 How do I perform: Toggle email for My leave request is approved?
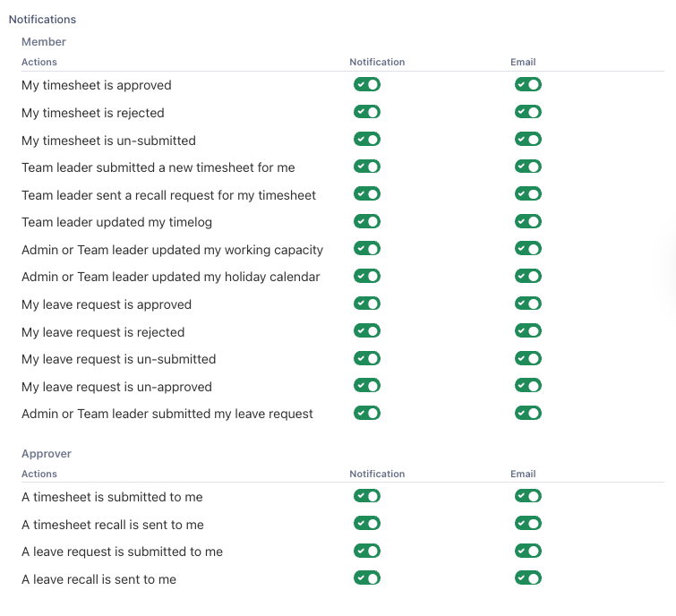[x=528, y=304]
